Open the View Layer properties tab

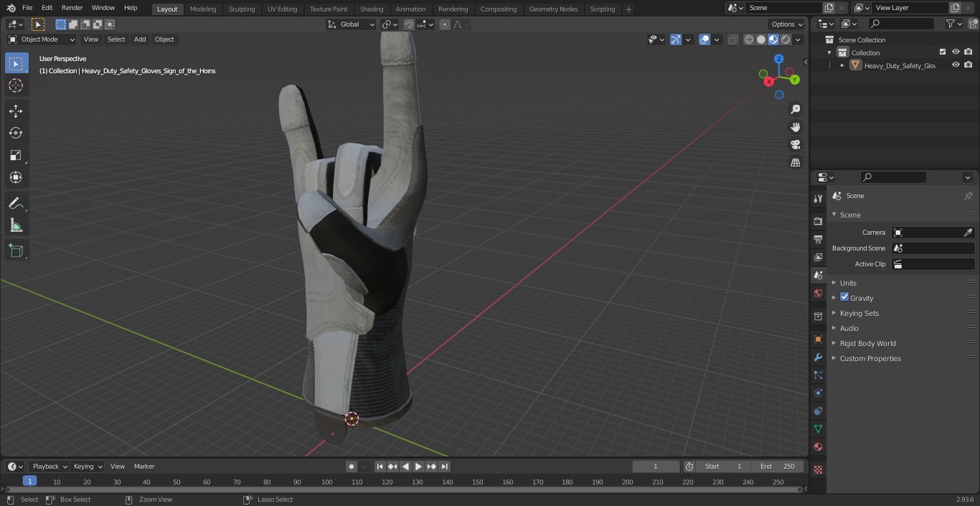(x=818, y=257)
